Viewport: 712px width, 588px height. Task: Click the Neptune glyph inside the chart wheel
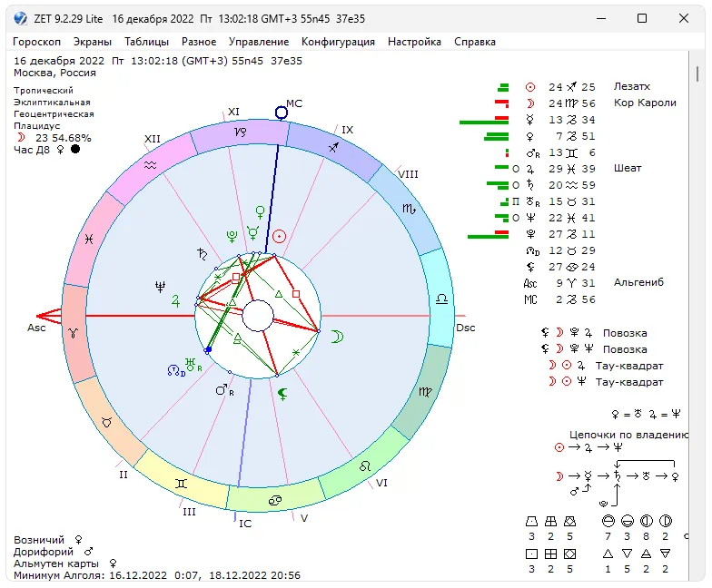click(160, 287)
